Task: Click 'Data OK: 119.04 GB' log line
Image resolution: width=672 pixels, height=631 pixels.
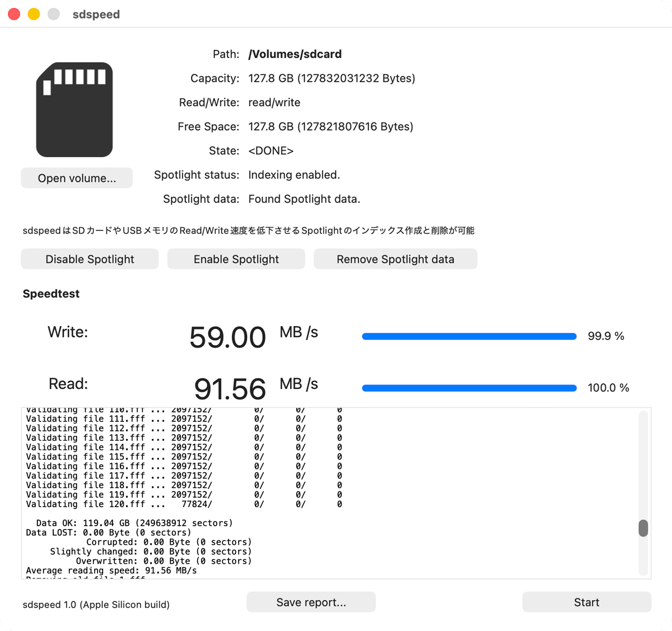Action: [134, 523]
